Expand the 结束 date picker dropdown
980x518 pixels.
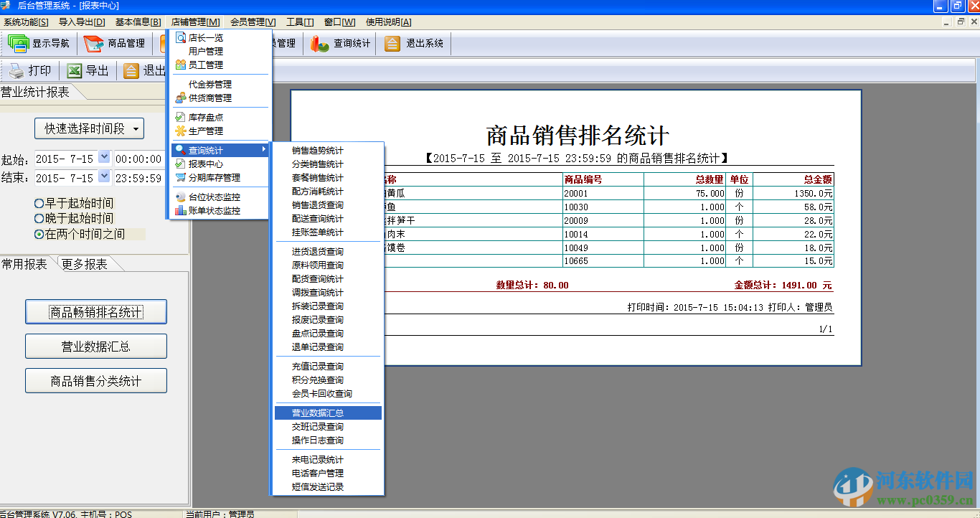pos(104,177)
